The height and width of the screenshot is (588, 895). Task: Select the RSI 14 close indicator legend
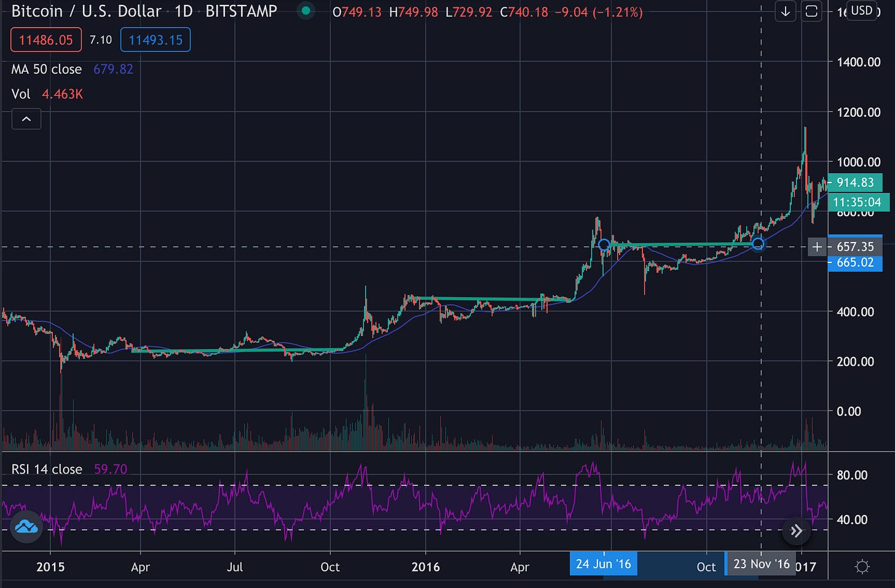(47, 469)
